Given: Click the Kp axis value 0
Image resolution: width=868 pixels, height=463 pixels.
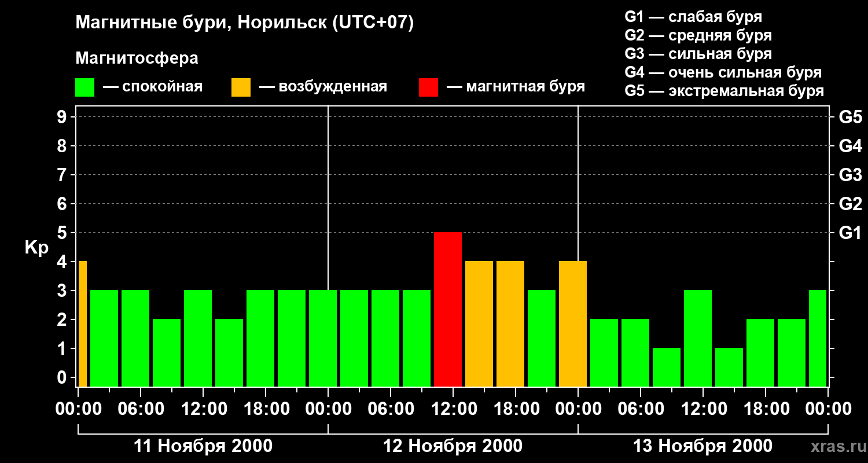Looking at the screenshot, I should pos(62,378).
